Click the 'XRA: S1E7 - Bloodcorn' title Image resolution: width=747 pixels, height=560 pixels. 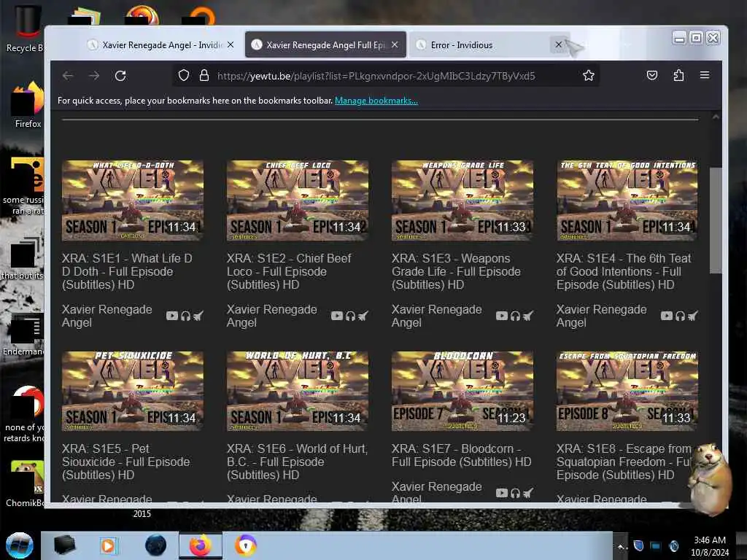pyautogui.click(x=462, y=455)
